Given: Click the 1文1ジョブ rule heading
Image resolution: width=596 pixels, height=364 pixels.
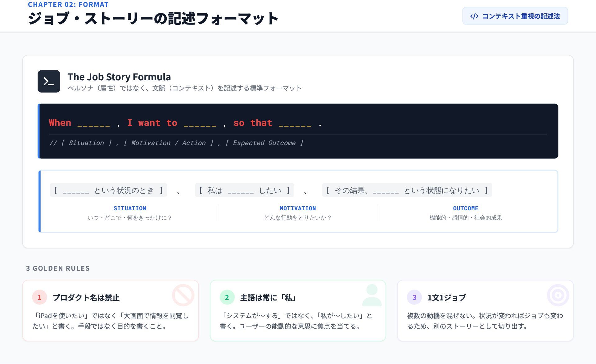Looking at the screenshot, I should point(446,298).
